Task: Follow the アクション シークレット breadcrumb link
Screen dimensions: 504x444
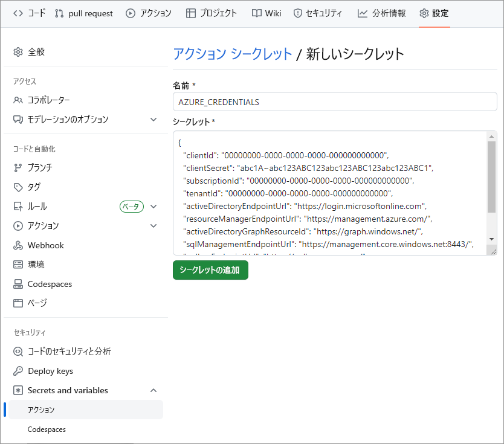Action: pos(233,54)
